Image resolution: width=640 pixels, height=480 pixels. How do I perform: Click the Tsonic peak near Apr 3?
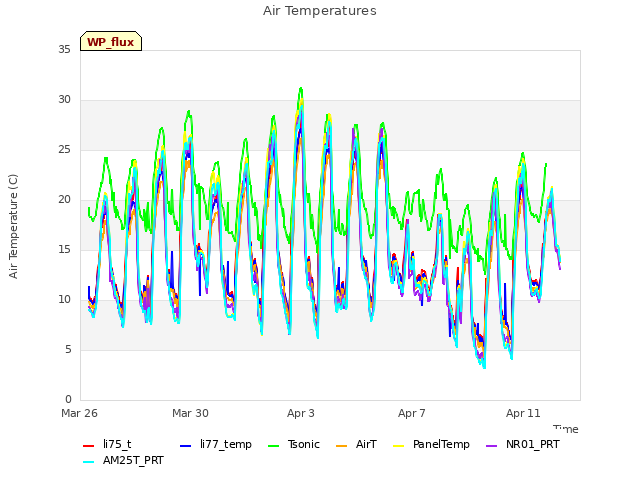pyautogui.click(x=301, y=88)
